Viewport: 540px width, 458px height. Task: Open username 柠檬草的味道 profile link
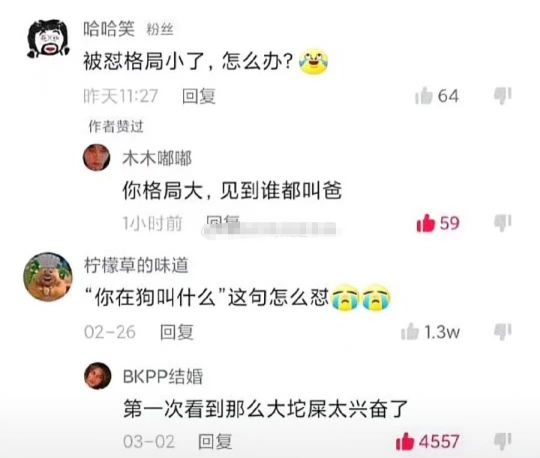[x=136, y=265]
